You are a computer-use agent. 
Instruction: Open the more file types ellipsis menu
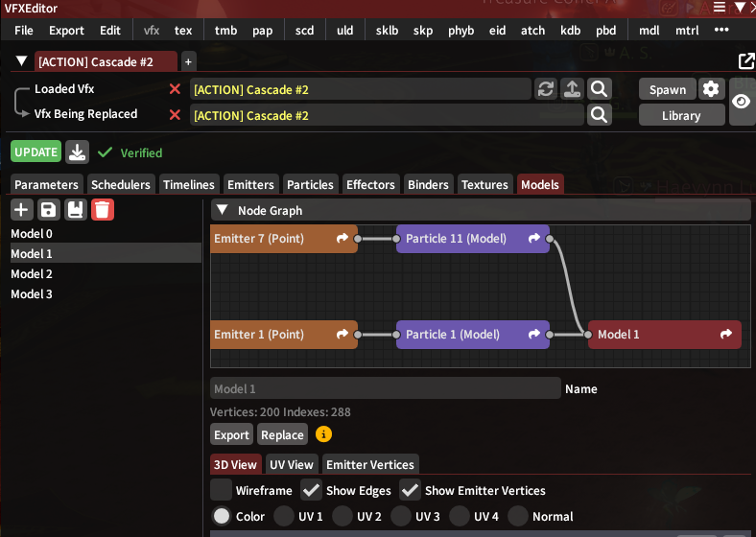click(x=721, y=30)
